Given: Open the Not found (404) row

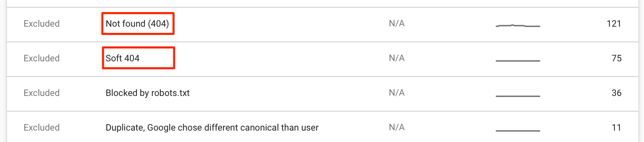Looking at the screenshot, I should tap(137, 24).
